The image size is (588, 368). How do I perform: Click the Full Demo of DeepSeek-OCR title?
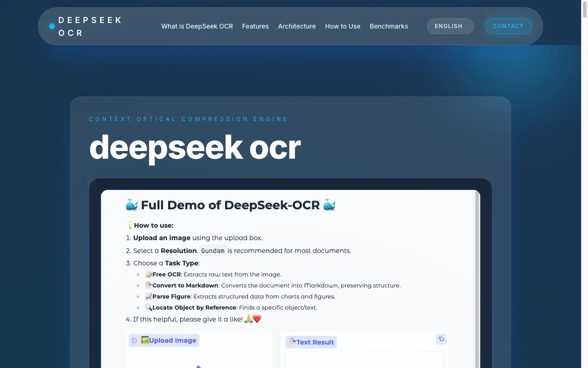pyautogui.click(x=230, y=205)
